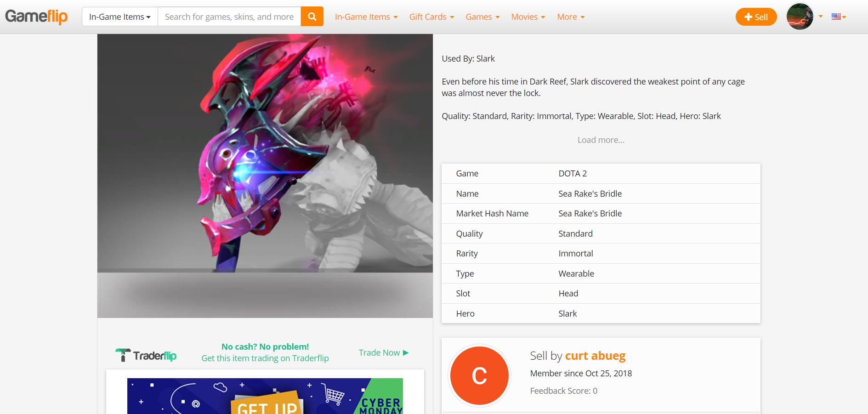
Task: Expand the In-Game Items search category dropdown
Action: point(120,17)
